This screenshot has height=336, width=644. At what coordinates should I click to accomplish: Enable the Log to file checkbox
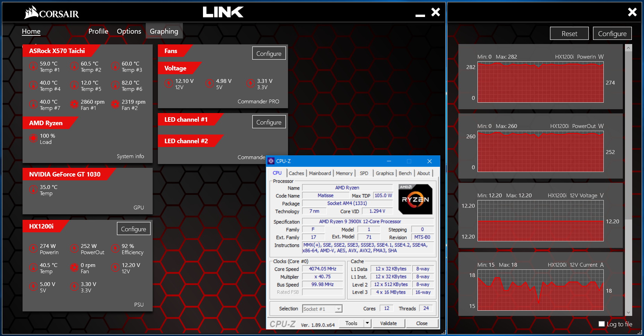602,324
